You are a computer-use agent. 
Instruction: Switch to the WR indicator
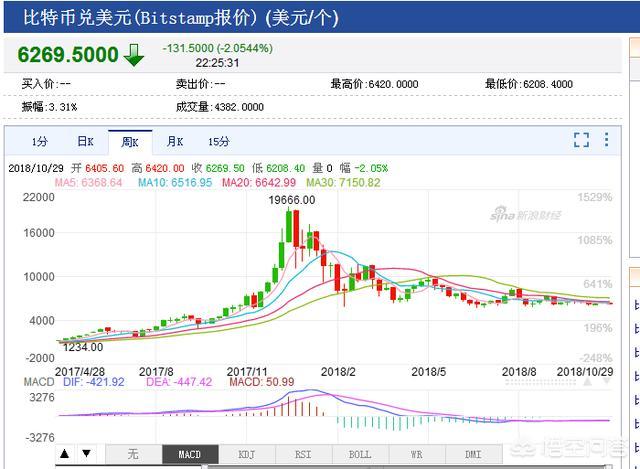coord(417,454)
